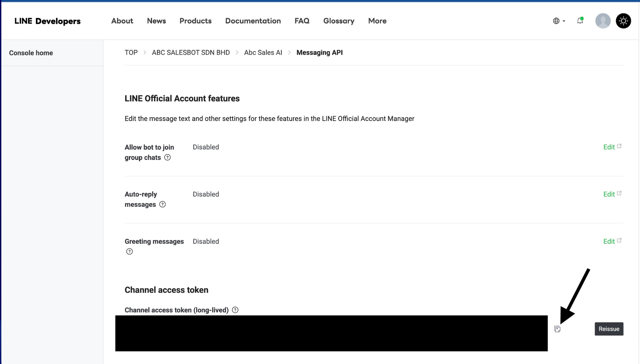Image resolution: width=640 pixels, height=364 pixels.
Task: Open external link icon beside Greeting messages Edit
Action: point(619,240)
